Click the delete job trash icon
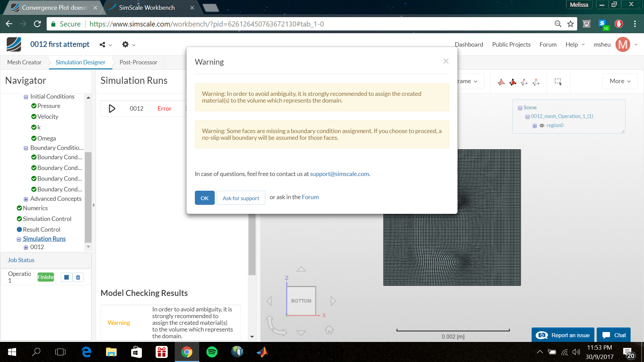 coord(78,277)
